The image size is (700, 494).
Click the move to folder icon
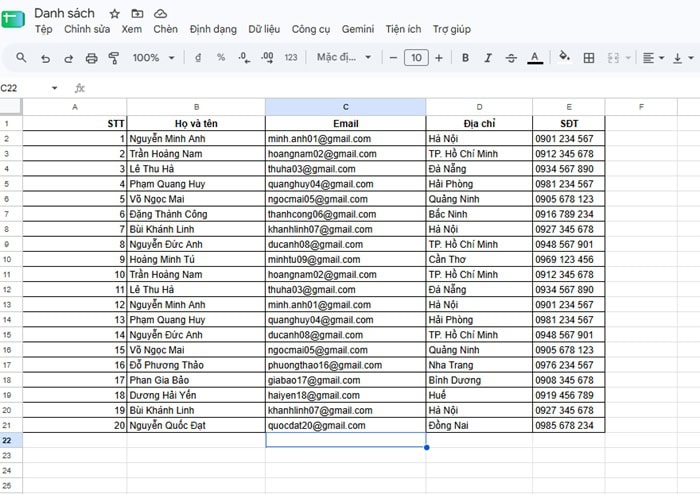click(138, 14)
